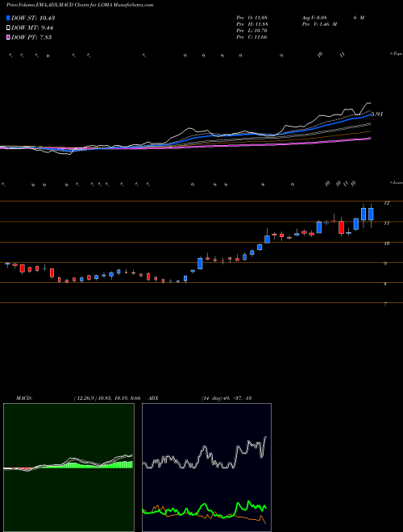This screenshot has width=403, height=532.
Task: Click the 8 price axis label
Action: point(385,284)
